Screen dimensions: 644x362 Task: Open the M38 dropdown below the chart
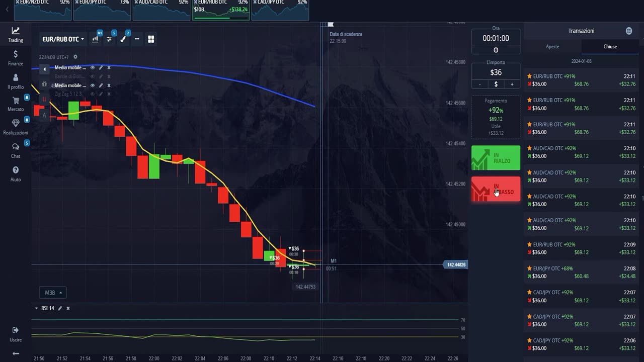point(52,293)
